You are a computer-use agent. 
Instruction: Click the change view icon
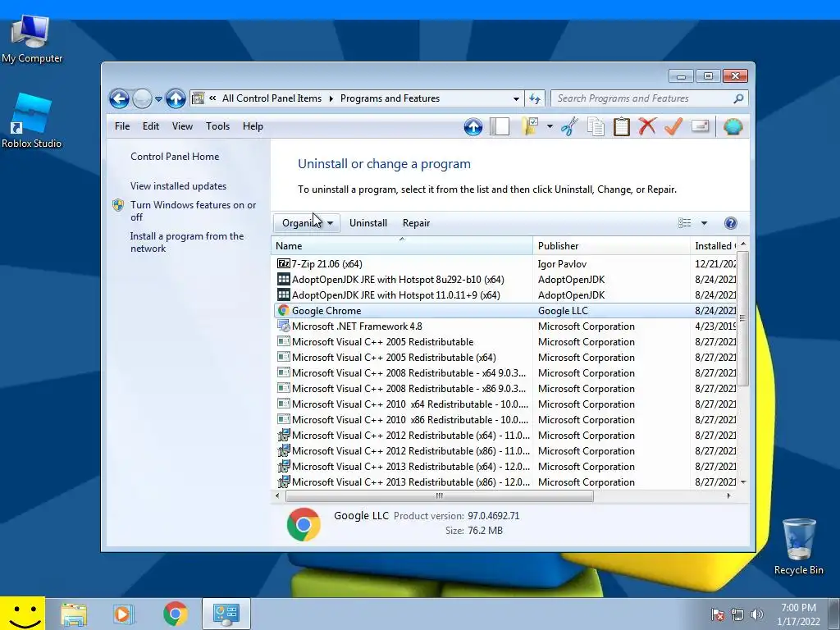point(684,223)
